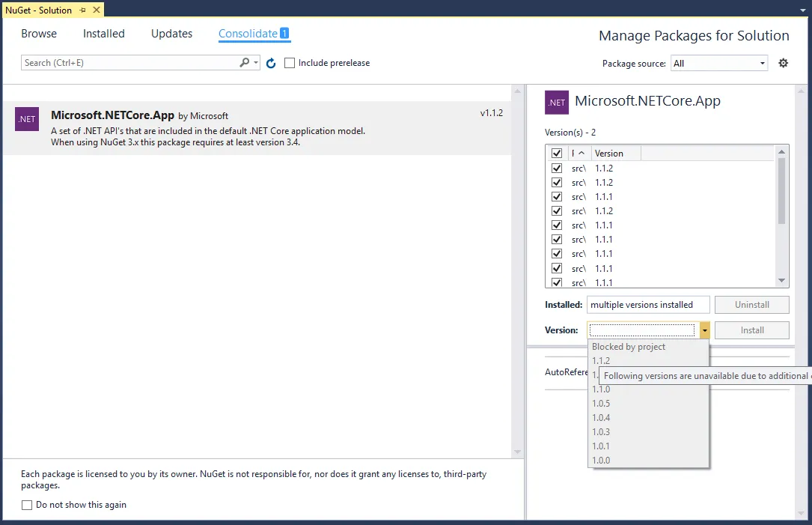Screen dimensions: 812x525
Task: Switch to the Installed tab
Action: pyautogui.click(x=103, y=34)
